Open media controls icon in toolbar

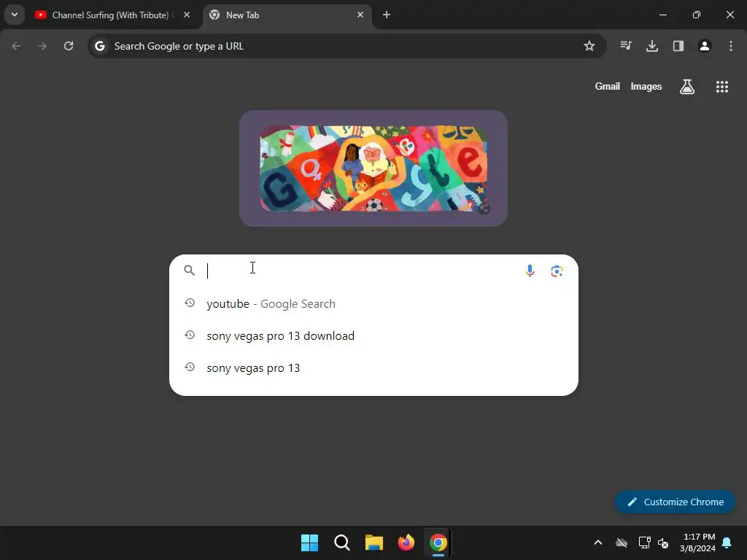tap(626, 46)
